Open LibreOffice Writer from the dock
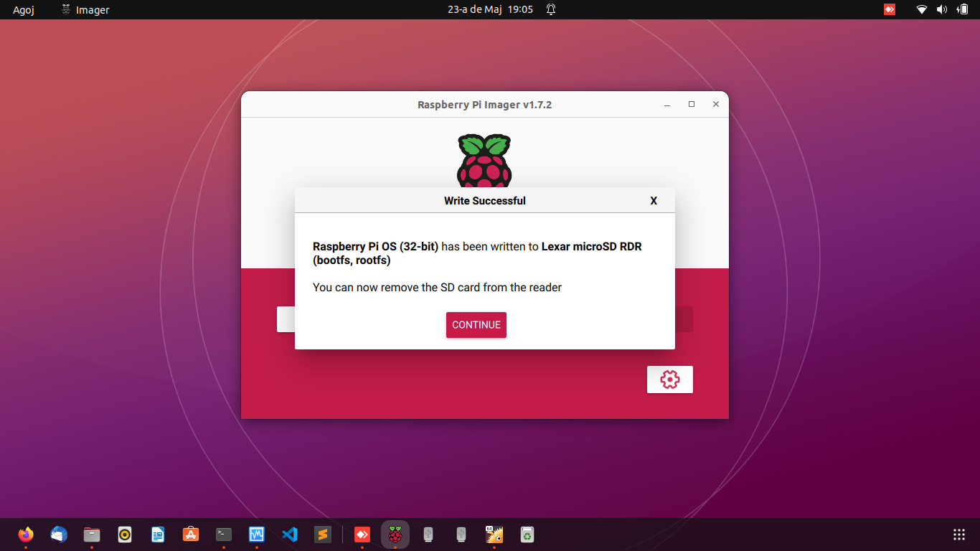Image resolution: width=980 pixels, height=551 pixels. click(158, 534)
